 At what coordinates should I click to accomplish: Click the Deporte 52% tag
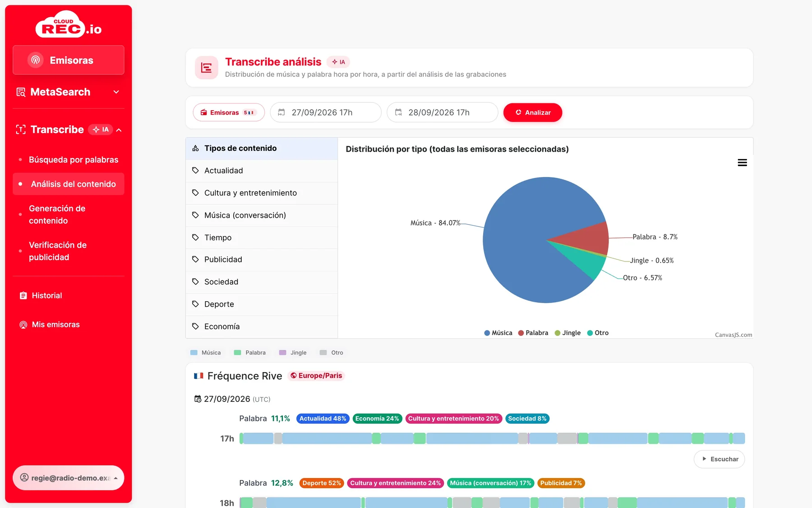(x=322, y=483)
